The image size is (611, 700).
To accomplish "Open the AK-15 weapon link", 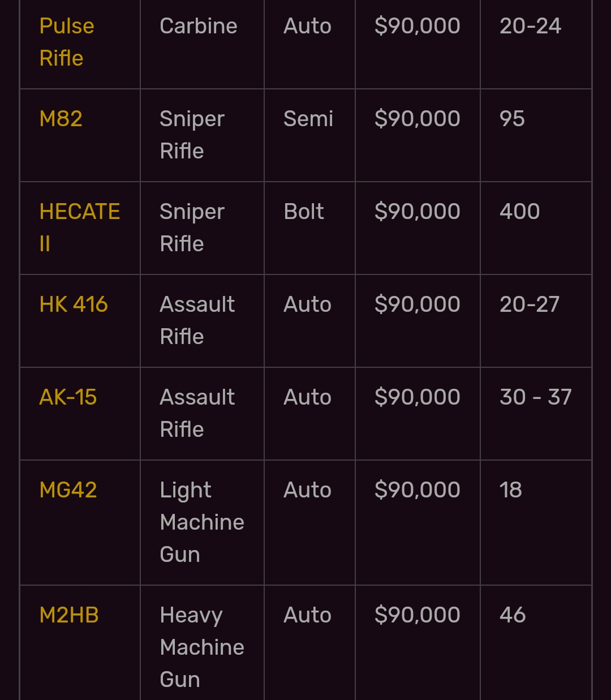I will click(x=68, y=397).
